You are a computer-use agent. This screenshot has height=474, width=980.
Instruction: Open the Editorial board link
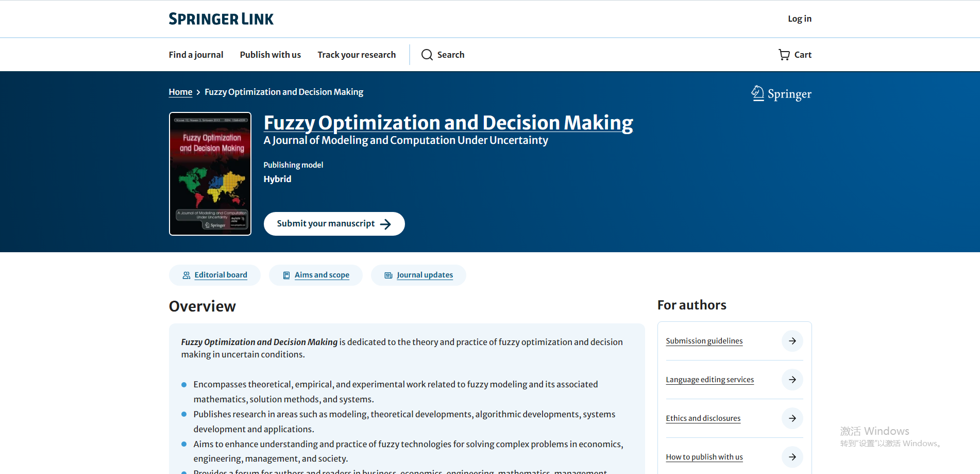pos(221,275)
